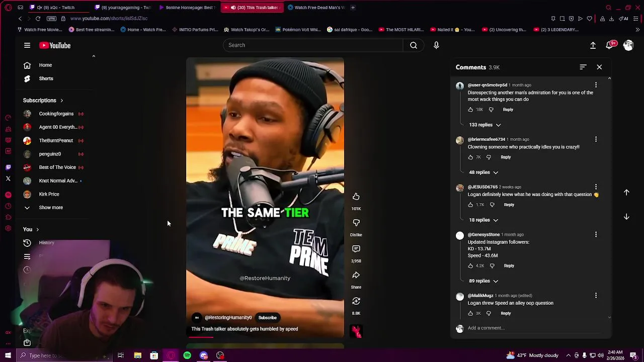Dislike @user-qn5mc6vp5d's comment
This screenshot has width=644, height=362.
click(491, 110)
